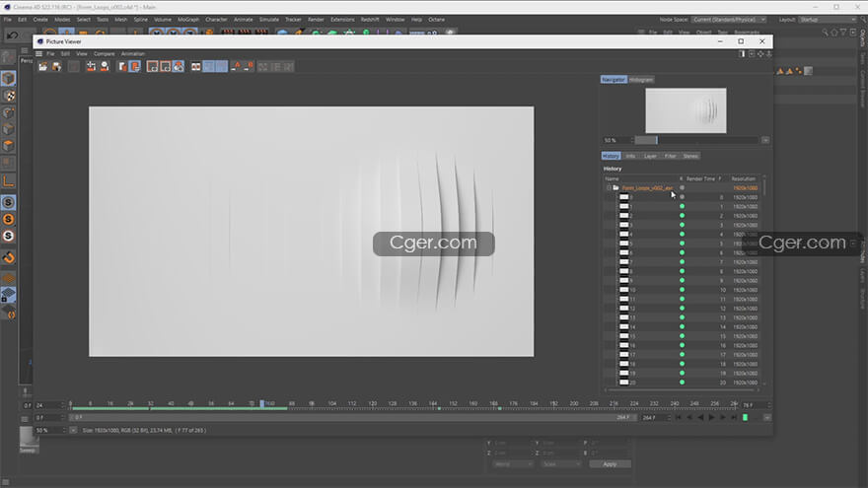Viewport: 868px width, 488px height.
Task: Open View menu in Picture Viewer
Action: [81, 53]
